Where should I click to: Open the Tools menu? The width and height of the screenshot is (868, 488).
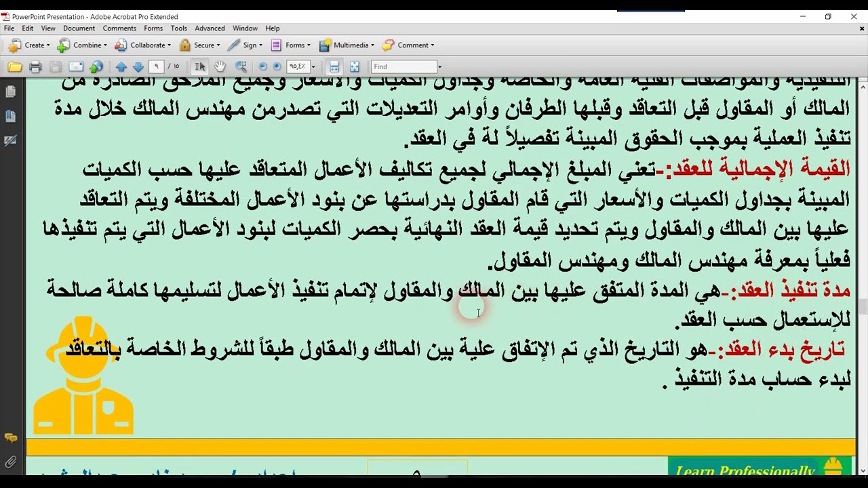pyautogui.click(x=179, y=28)
